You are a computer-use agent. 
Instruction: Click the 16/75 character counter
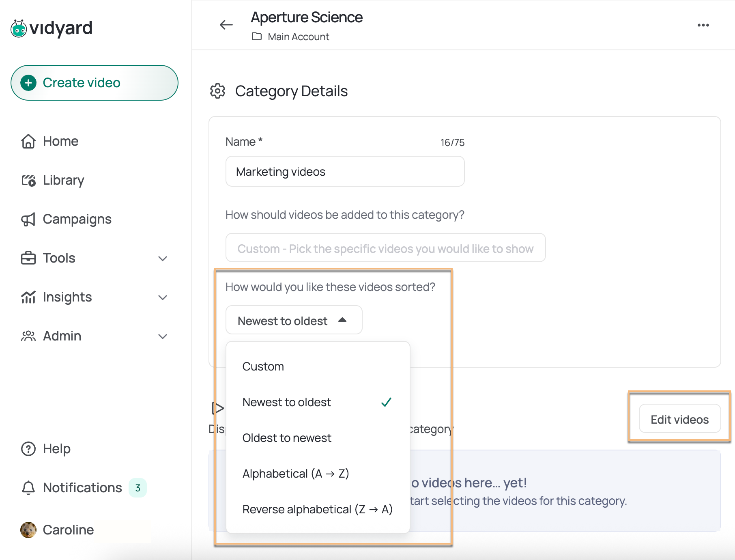click(x=452, y=143)
